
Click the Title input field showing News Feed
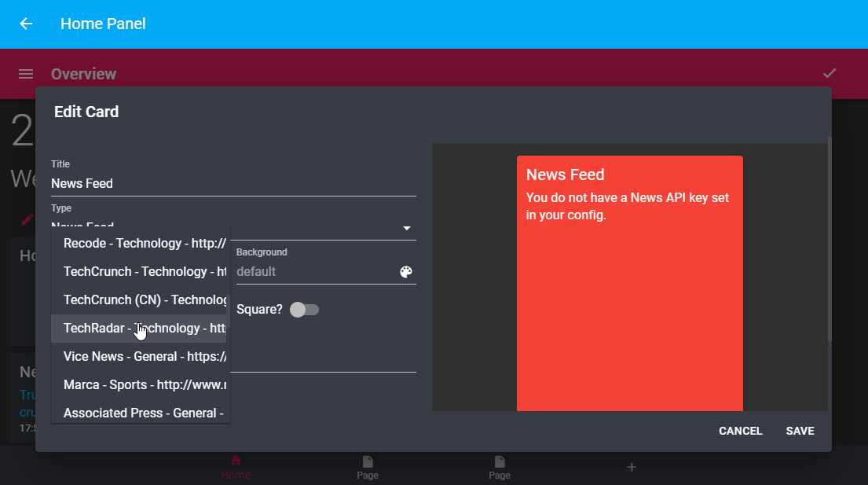pos(233,183)
